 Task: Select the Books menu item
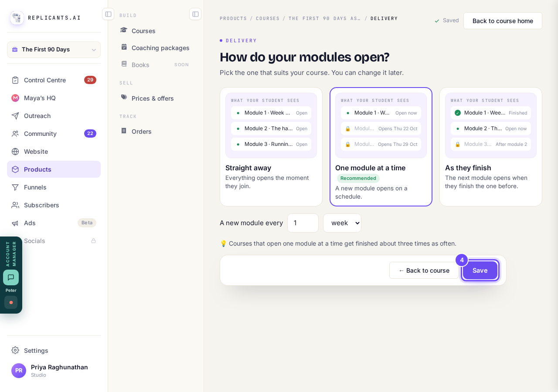[156, 65]
